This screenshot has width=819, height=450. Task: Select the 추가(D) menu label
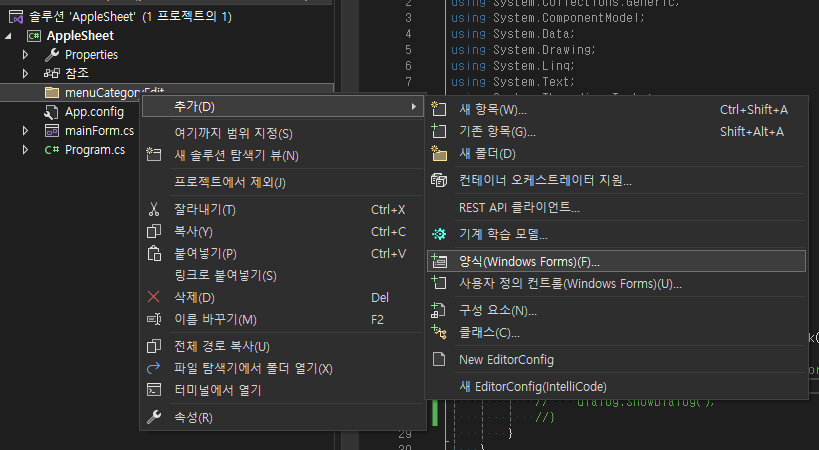coord(194,106)
